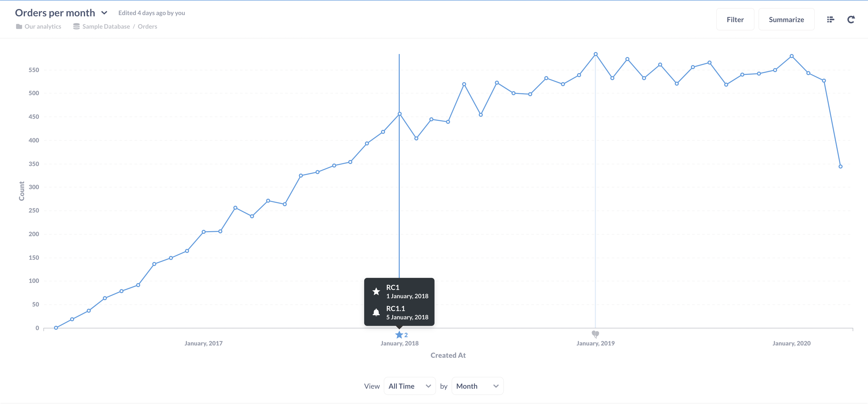The width and height of the screenshot is (868, 404).
Task: Click the Filter button
Action: tap(735, 19)
